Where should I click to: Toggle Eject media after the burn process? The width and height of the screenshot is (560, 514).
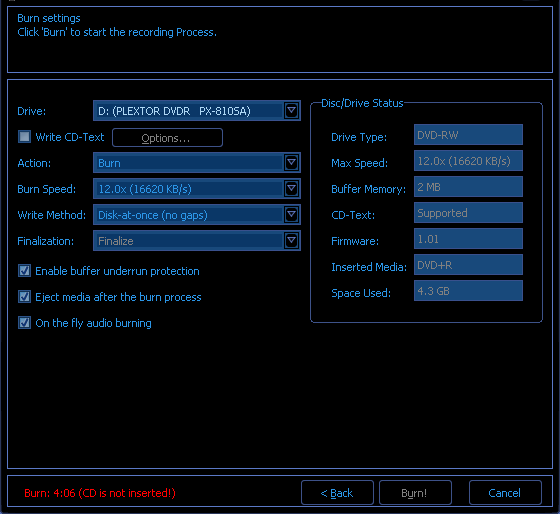[24, 297]
